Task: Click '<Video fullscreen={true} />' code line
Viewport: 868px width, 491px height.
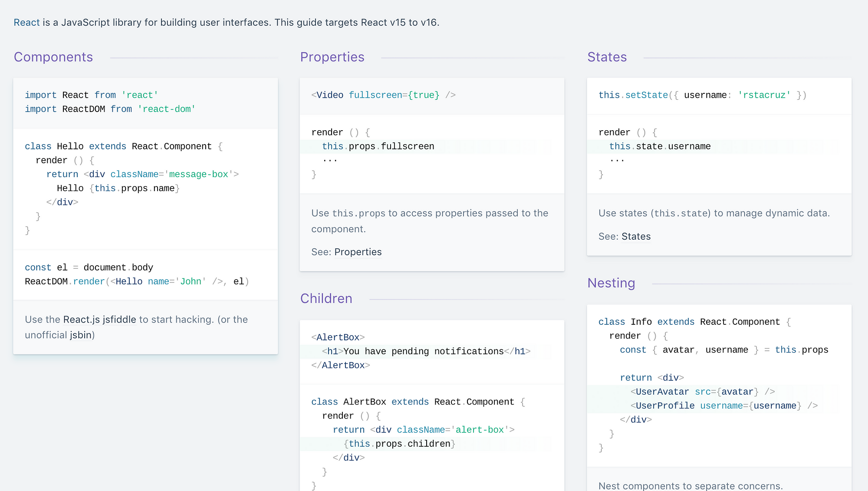Action: pyautogui.click(x=383, y=95)
